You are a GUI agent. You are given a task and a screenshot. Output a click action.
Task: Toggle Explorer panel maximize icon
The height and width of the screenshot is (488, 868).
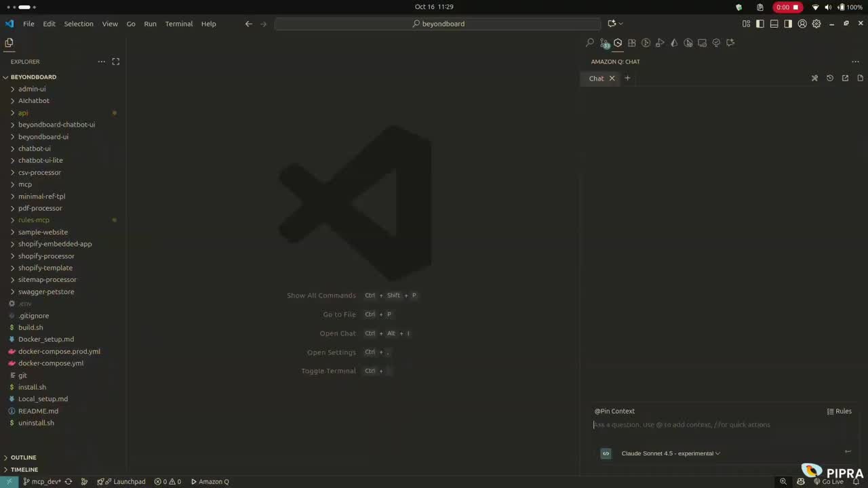coord(116,62)
